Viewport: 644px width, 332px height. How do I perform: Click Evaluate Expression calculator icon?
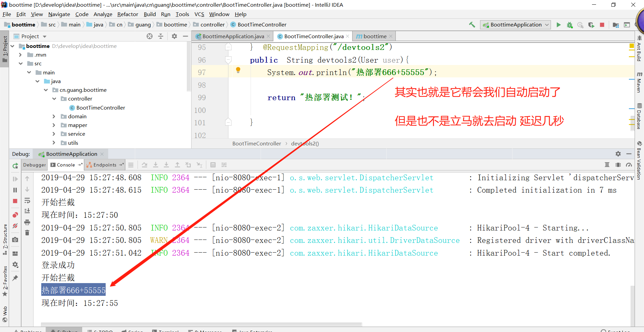click(x=213, y=165)
